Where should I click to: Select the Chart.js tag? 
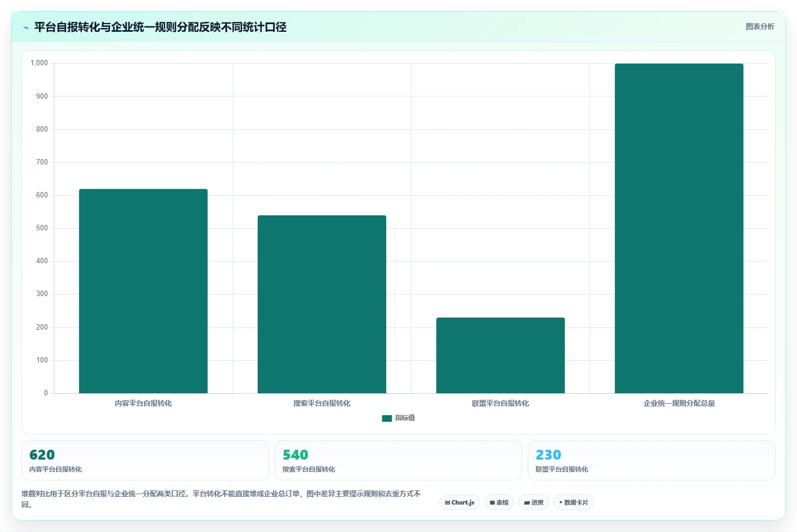point(460,502)
